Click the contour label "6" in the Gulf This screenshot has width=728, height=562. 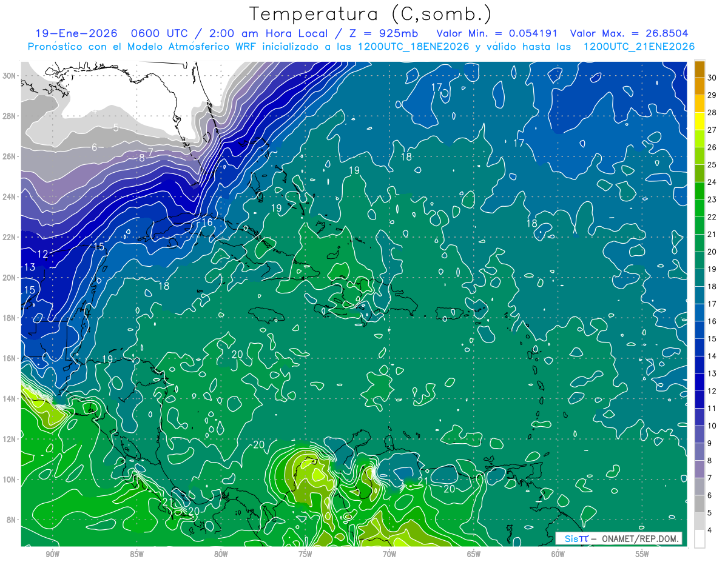point(94,147)
